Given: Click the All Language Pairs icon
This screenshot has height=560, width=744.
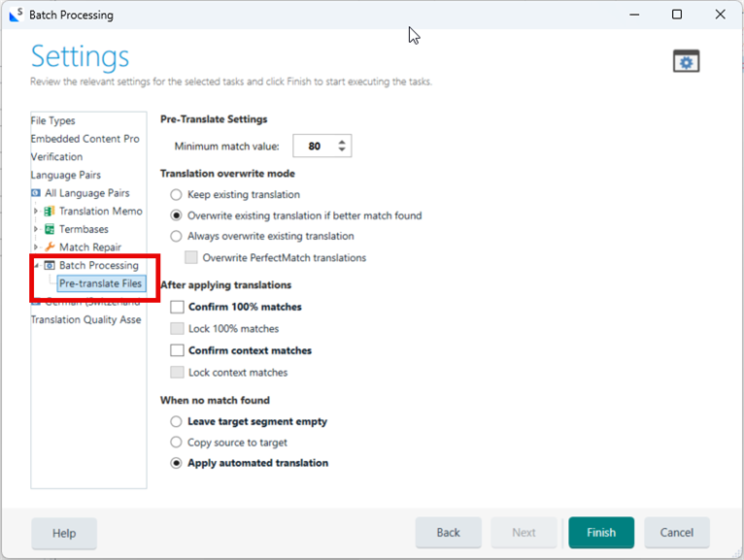Looking at the screenshot, I should [36, 193].
